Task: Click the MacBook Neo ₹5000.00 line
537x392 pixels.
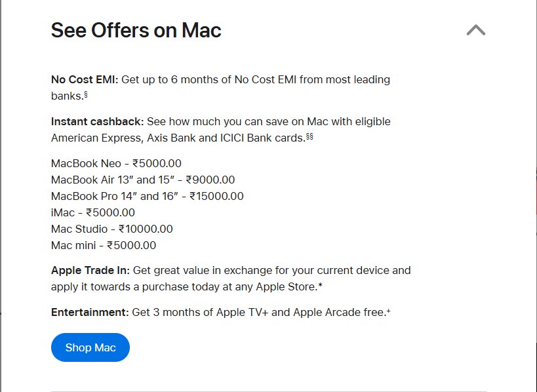Action: [x=116, y=163]
